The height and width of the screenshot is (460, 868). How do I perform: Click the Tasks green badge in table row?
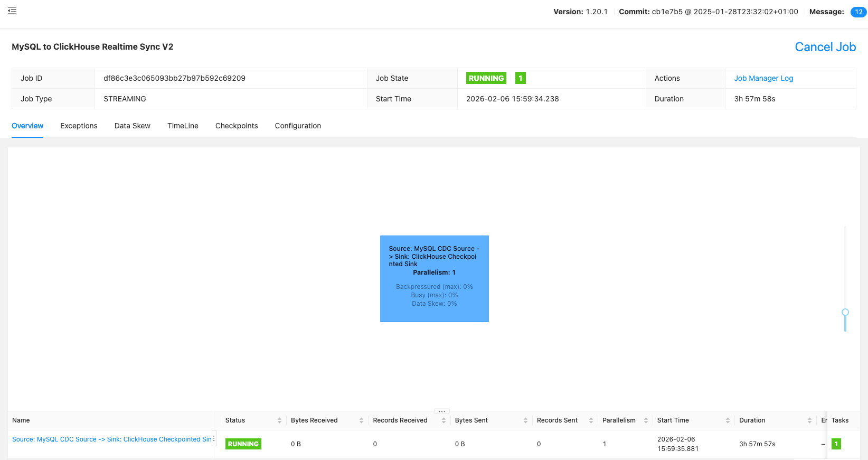pos(836,444)
